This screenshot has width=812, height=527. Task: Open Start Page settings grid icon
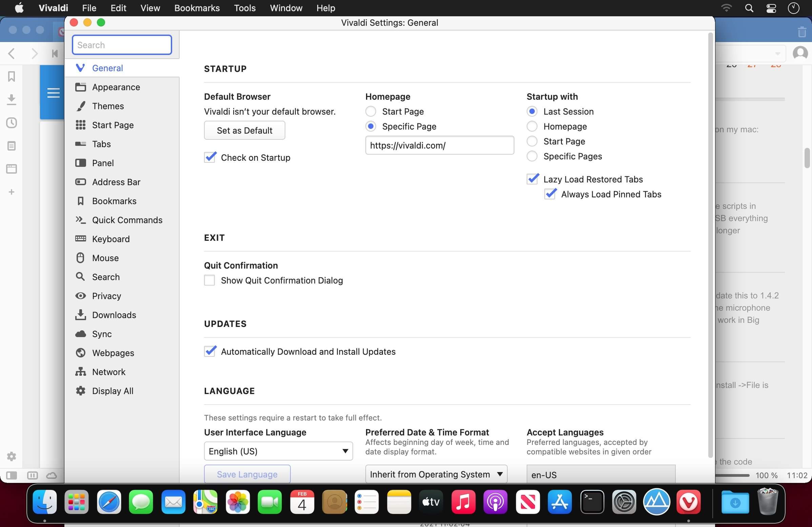[x=122, y=125]
